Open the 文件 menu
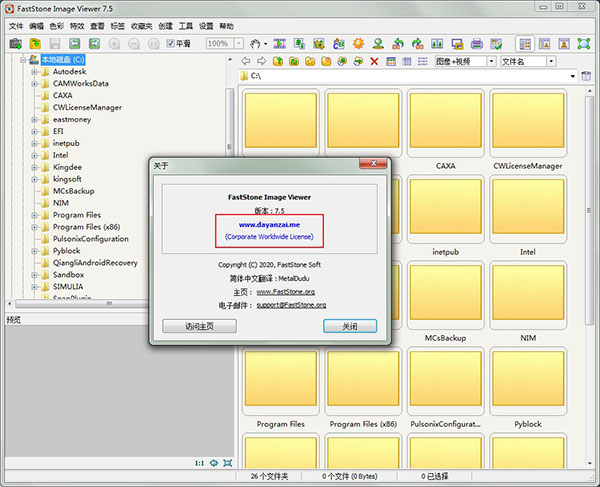 [x=16, y=26]
